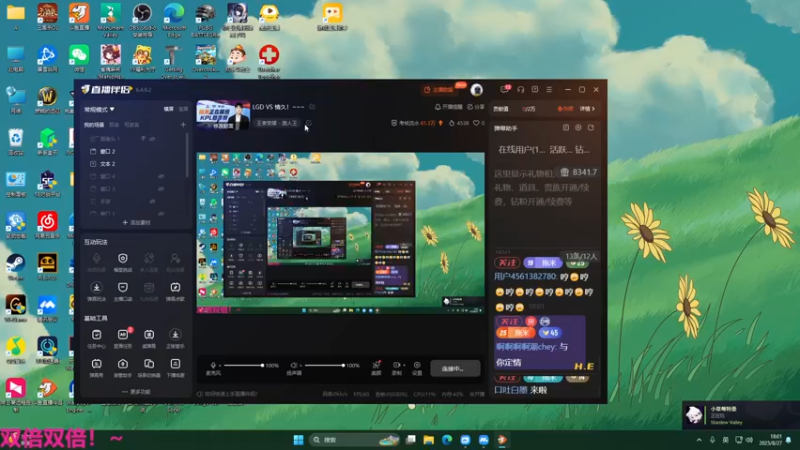Click the 开播提醒 link
The image size is (800, 450).
(x=448, y=107)
